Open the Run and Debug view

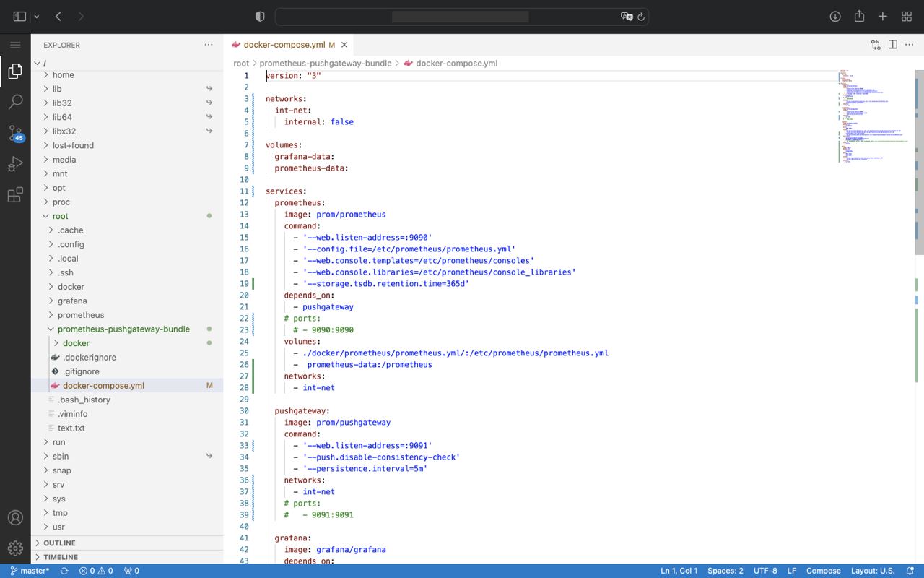(x=15, y=165)
